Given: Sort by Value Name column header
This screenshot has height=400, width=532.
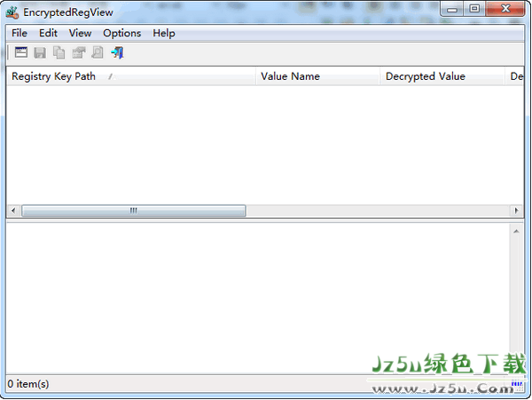Looking at the screenshot, I should pos(318,76).
